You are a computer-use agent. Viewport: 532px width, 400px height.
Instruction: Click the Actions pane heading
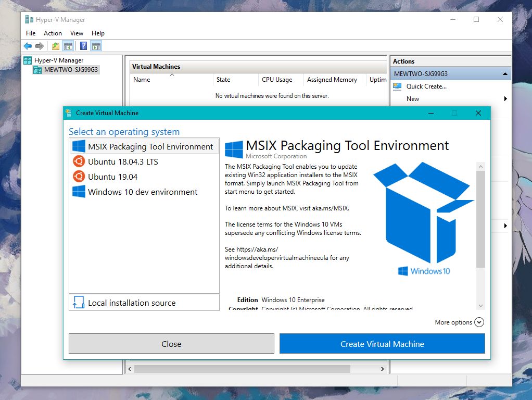click(403, 61)
